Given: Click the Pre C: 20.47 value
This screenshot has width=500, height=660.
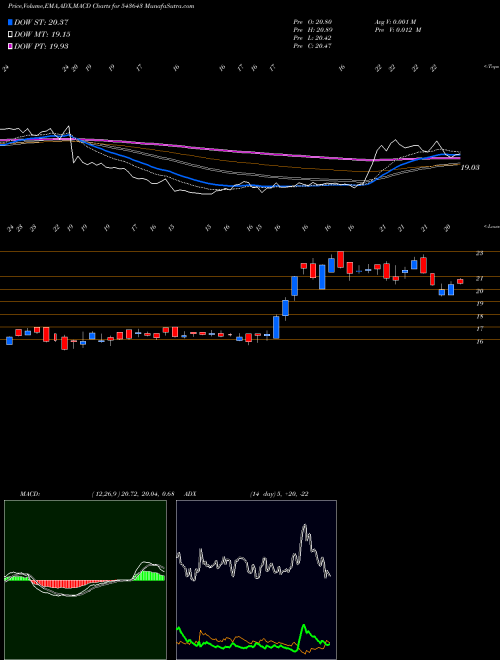Looking at the screenshot, I should pos(312,46).
